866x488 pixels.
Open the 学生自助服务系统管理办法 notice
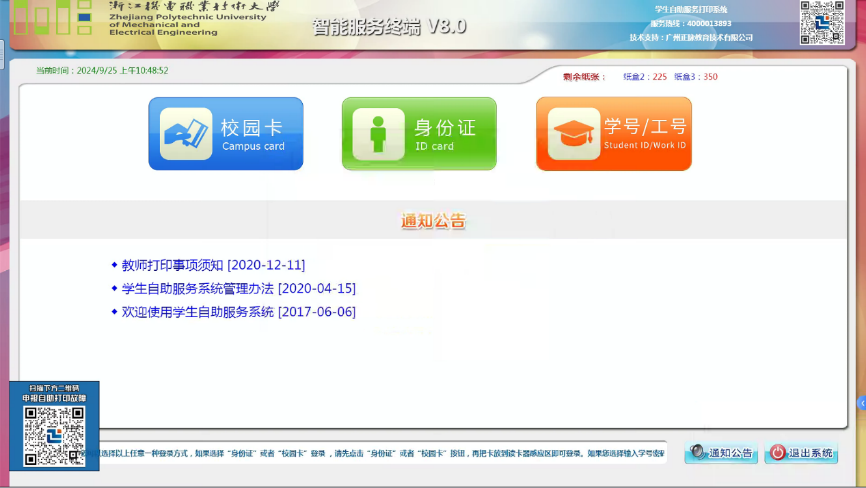[238, 288]
